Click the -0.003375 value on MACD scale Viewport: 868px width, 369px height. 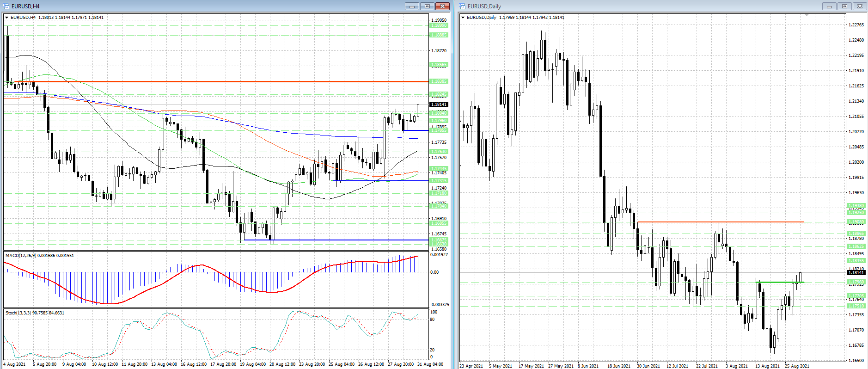pos(440,305)
